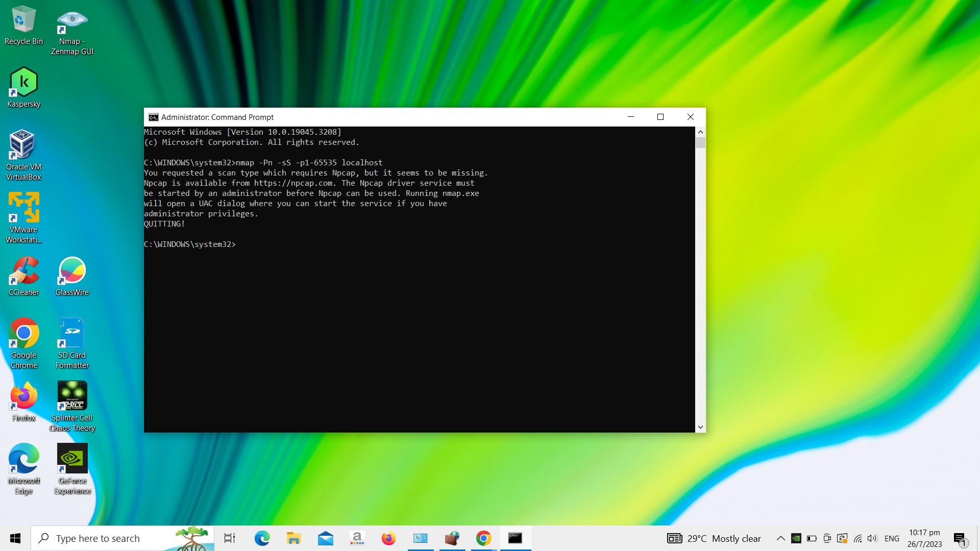This screenshot has height=551, width=980.
Task: Open the weather widget showing 29°C
Action: pos(714,538)
